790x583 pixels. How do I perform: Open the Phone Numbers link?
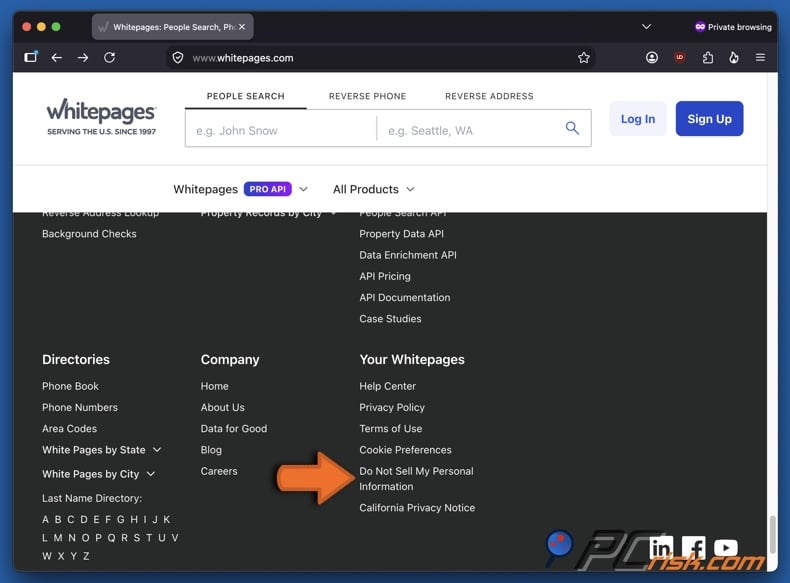(80, 407)
